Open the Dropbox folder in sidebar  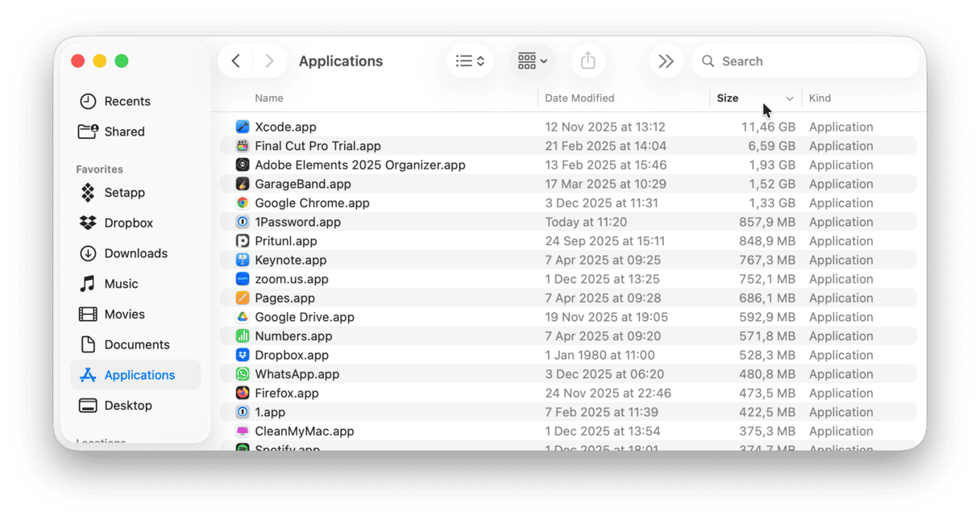coord(128,223)
